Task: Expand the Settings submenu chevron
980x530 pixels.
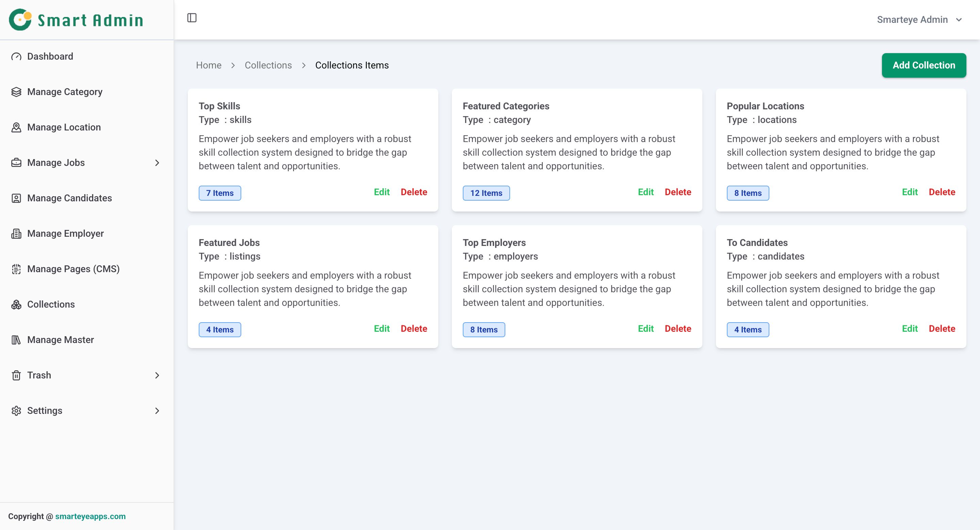Action: pos(157,411)
